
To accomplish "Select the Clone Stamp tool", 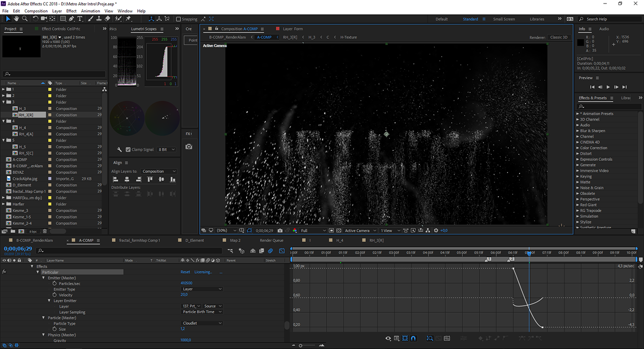I will (99, 19).
